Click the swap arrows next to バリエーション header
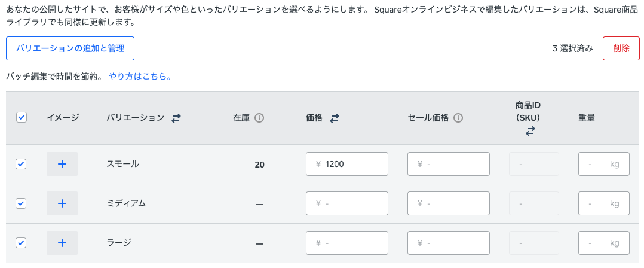This screenshot has height=268, width=644. click(x=176, y=118)
